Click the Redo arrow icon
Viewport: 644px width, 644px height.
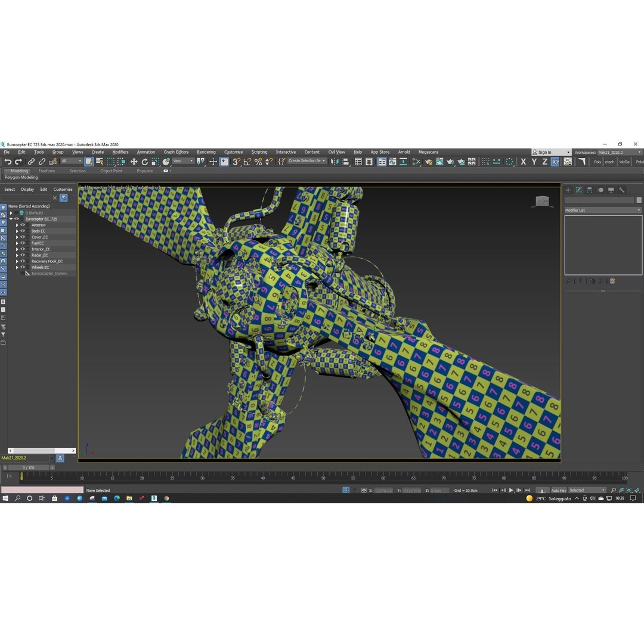click(x=18, y=162)
